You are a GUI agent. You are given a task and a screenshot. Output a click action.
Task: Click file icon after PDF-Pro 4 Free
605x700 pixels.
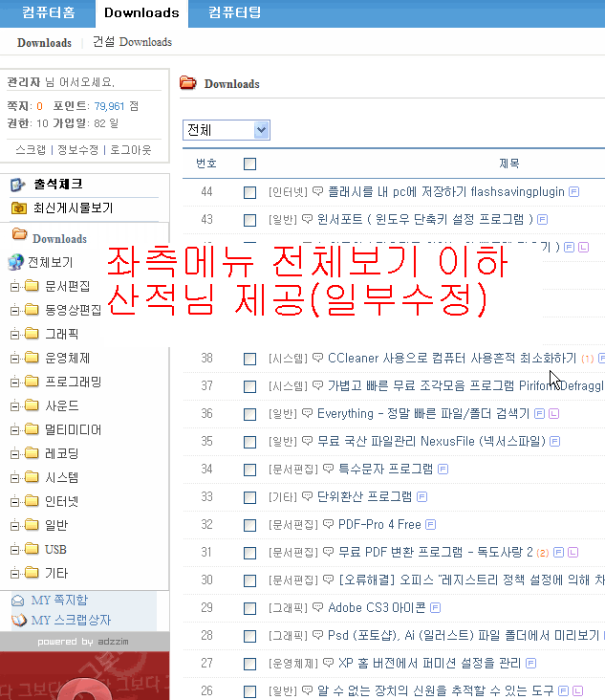point(430,525)
